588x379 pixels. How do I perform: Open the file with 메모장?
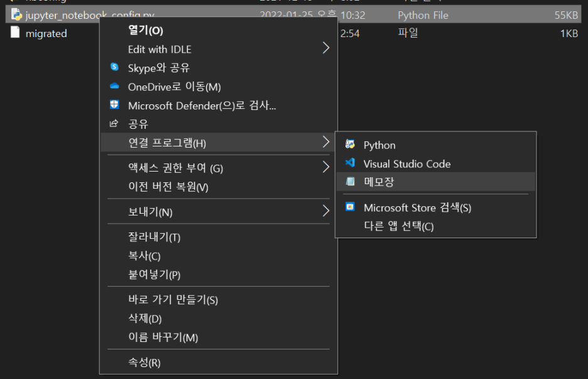(436, 182)
